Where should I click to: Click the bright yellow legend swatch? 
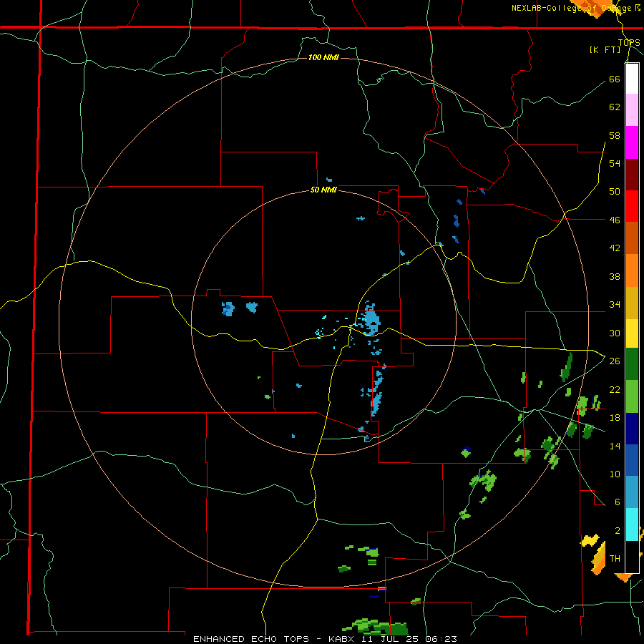pyautogui.click(x=632, y=333)
